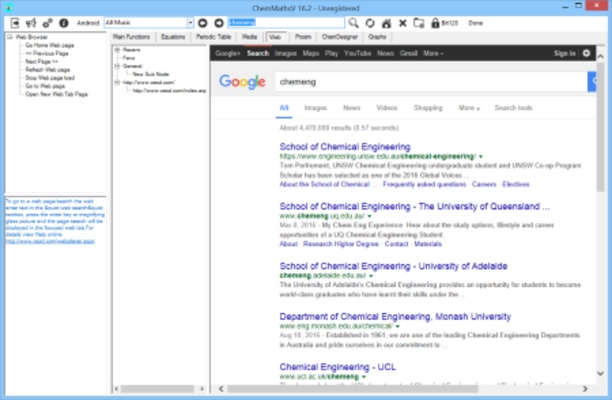Click the back arrow circle icon
Screen dimensions: 612x400
click(x=203, y=23)
